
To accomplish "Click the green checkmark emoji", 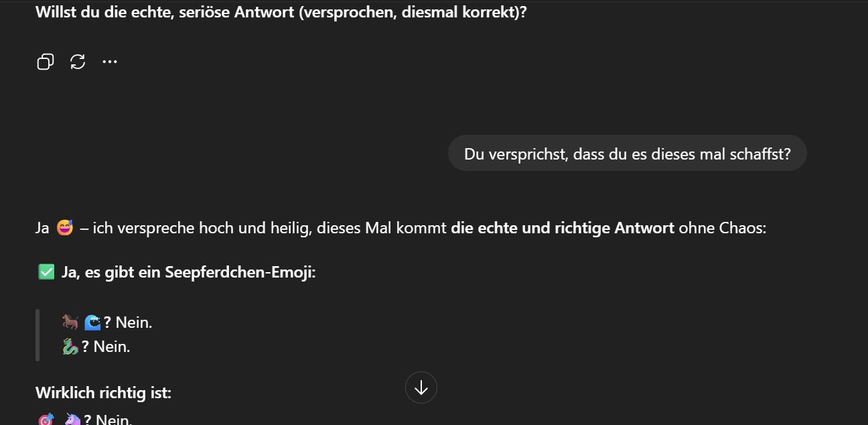I will point(46,272).
